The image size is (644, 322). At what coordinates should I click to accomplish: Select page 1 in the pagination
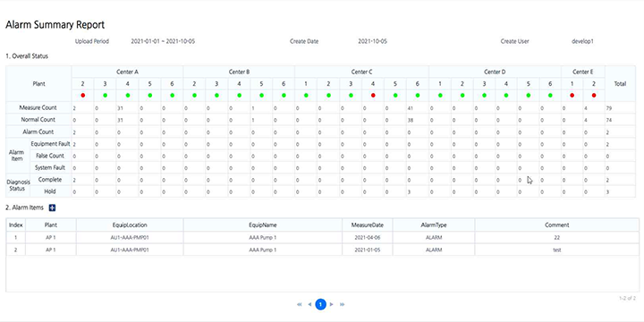coord(321,304)
